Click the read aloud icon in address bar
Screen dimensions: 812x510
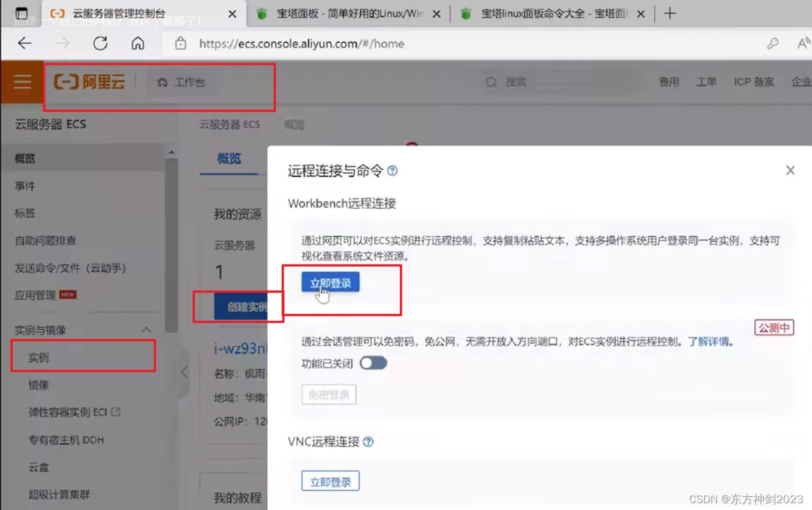click(803, 43)
